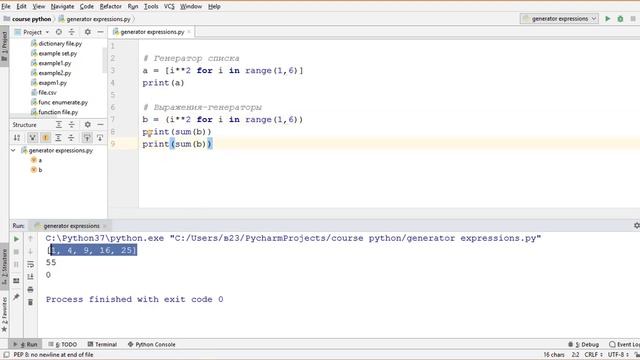Open the UTF-8 encoding selector
The height and width of the screenshot is (360, 640).
tap(618, 355)
